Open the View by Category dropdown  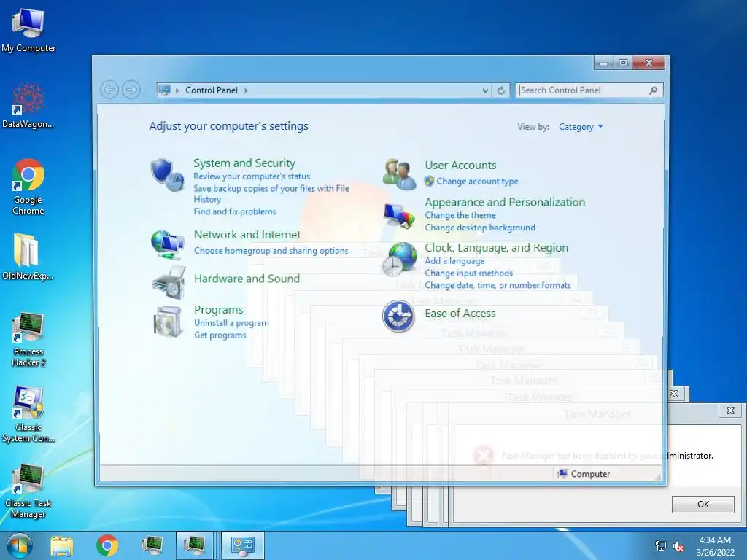pyautogui.click(x=581, y=127)
